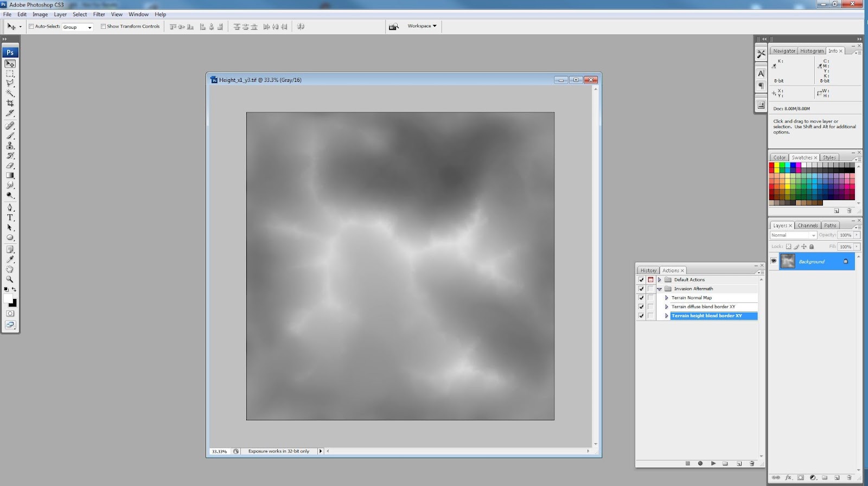Open the Auto-Select Group dropdown
Viewport: 868px width, 486px height.
pos(78,27)
